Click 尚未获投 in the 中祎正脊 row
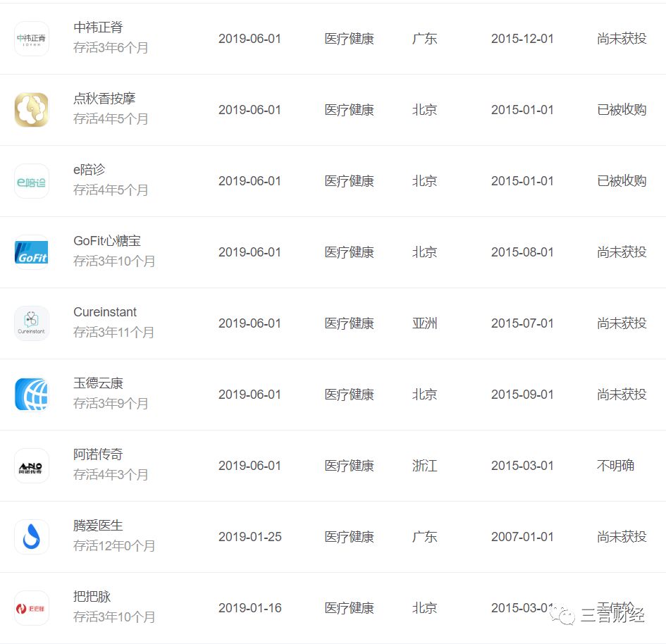The image size is (666, 644). [622, 39]
